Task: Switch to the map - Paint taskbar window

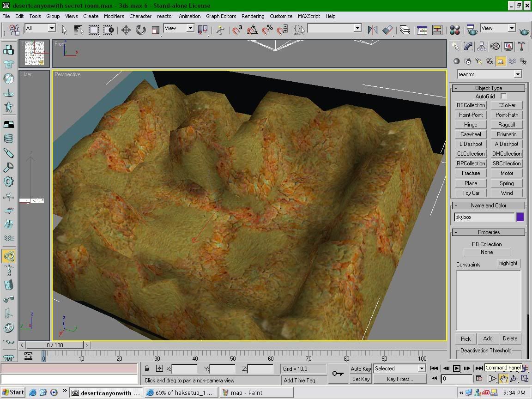Action: tap(256, 393)
